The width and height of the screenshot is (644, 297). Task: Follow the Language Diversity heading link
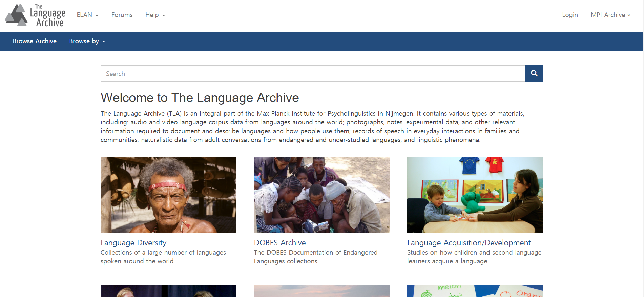[133, 243]
